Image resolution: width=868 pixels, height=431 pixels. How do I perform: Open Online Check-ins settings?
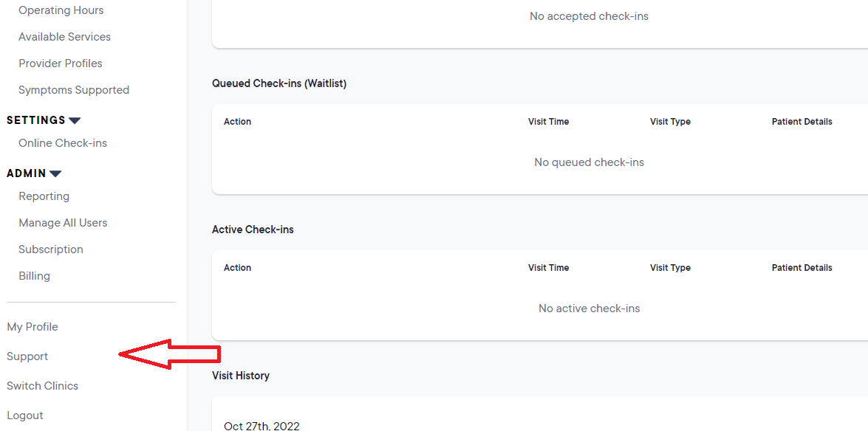click(63, 143)
